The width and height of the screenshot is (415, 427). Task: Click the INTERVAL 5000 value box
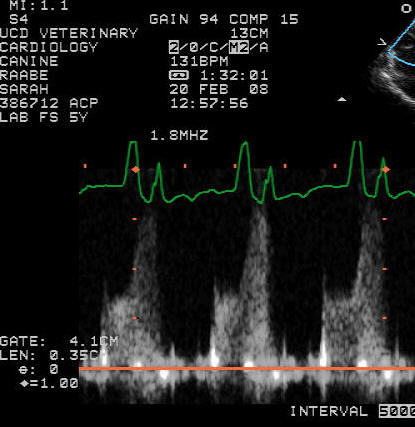pyautogui.click(x=397, y=411)
